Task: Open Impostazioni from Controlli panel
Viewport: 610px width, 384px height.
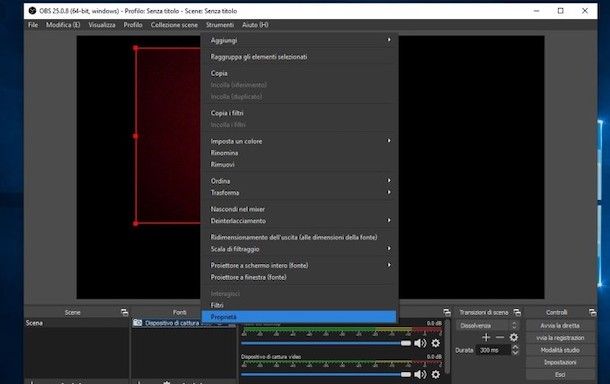Action: point(560,362)
